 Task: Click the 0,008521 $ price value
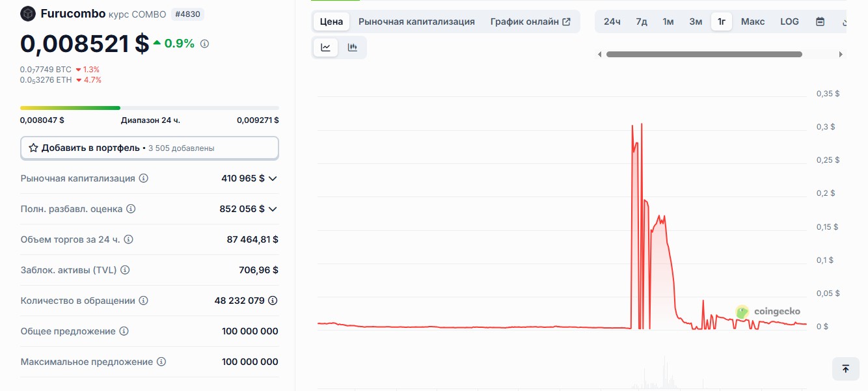point(85,44)
